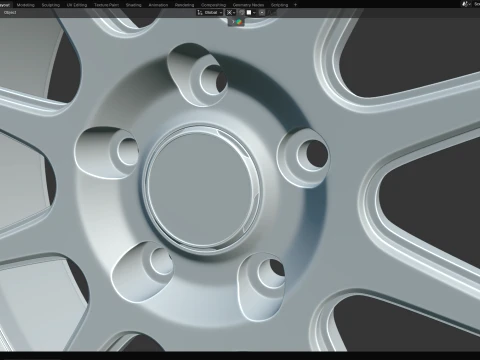The image size is (480, 360).
Task: Open the Compositing workspace tab
Action: tap(213, 5)
